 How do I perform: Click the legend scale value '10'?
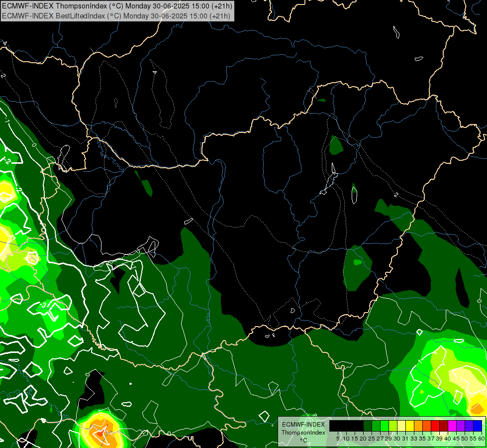[x=346, y=439]
